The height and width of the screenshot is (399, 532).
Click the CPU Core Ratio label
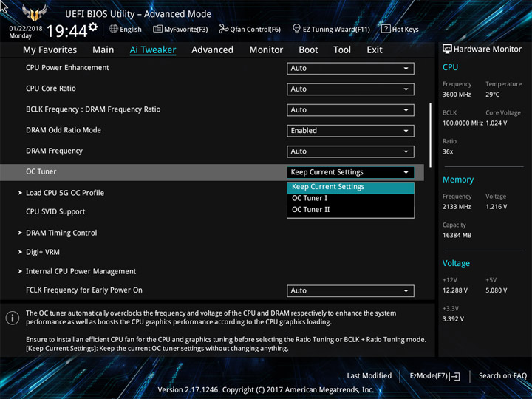click(51, 89)
